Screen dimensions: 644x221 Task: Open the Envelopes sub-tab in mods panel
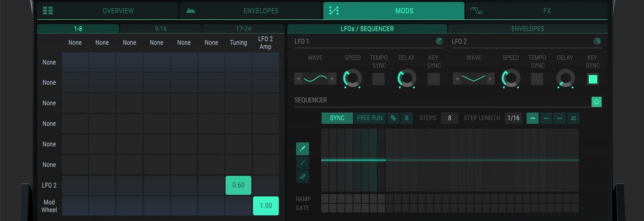(x=528, y=29)
